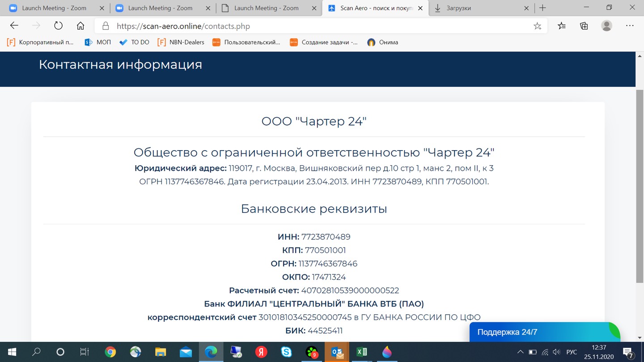644x362 pixels.
Task: Open the Создание задачи bookmark
Action: coord(323,42)
